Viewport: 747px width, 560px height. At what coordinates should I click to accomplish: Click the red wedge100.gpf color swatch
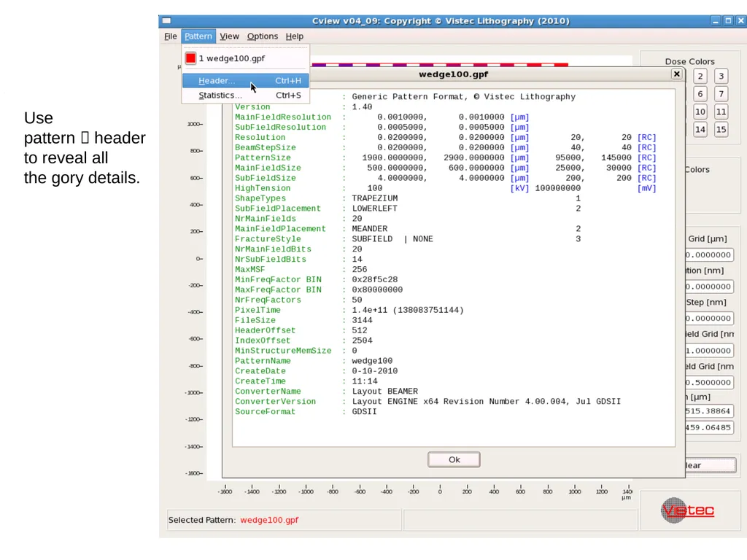click(x=190, y=58)
